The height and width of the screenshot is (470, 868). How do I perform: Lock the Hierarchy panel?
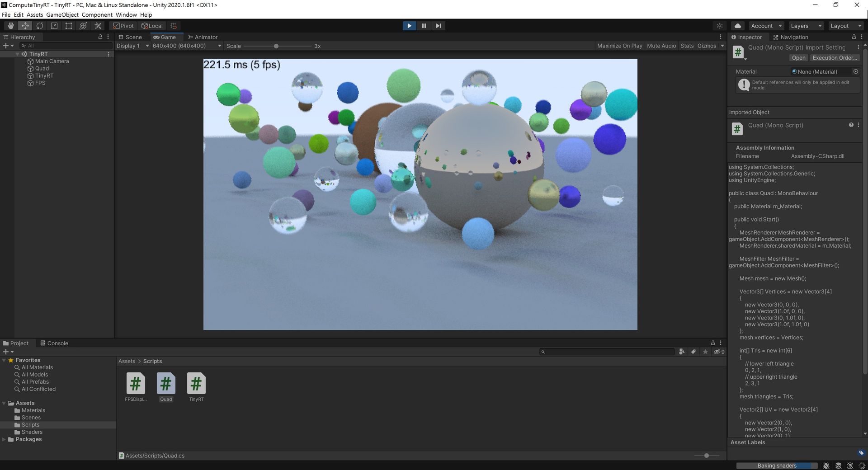pyautogui.click(x=100, y=37)
